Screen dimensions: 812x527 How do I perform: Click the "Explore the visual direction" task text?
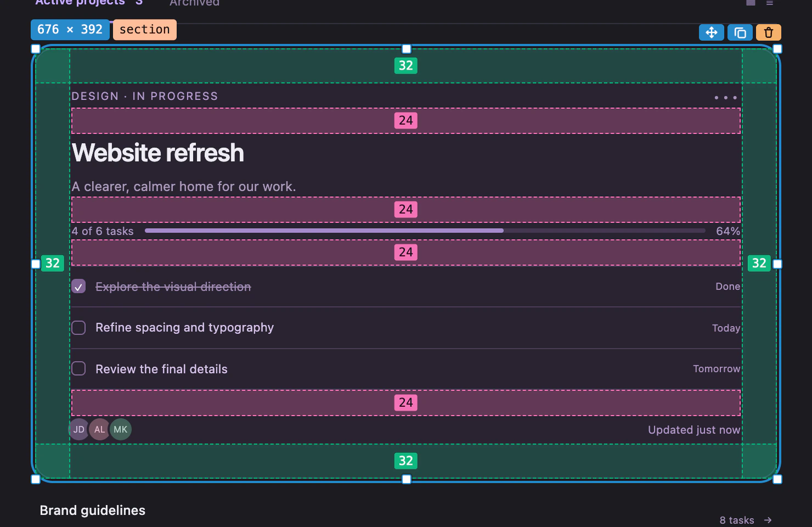(x=173, y=287)
